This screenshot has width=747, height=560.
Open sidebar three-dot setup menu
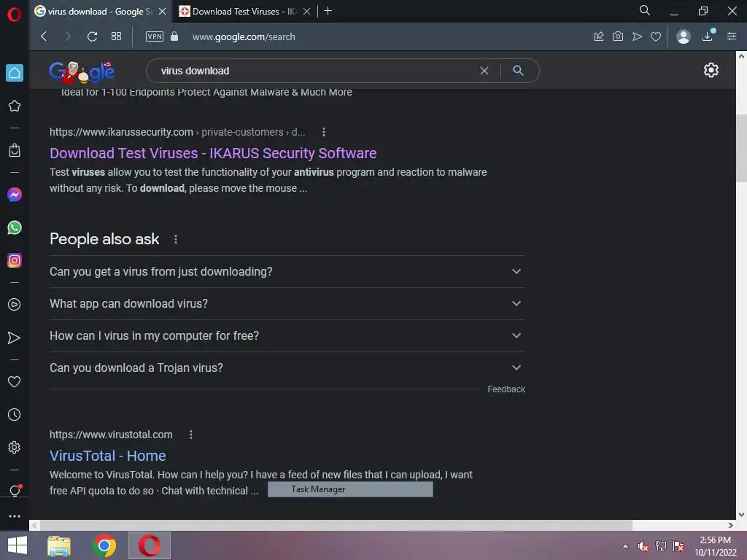point(15,516)
